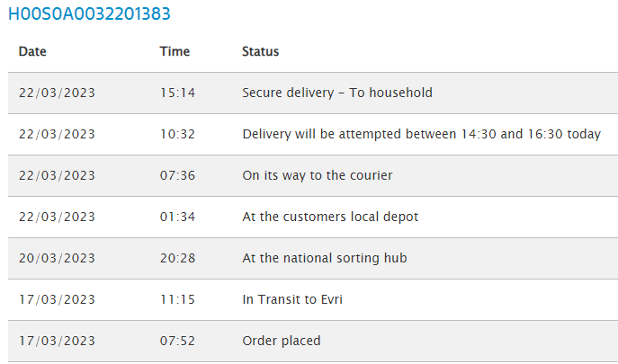Select the 'Secure delivery – To household' status

click(337, 93)
